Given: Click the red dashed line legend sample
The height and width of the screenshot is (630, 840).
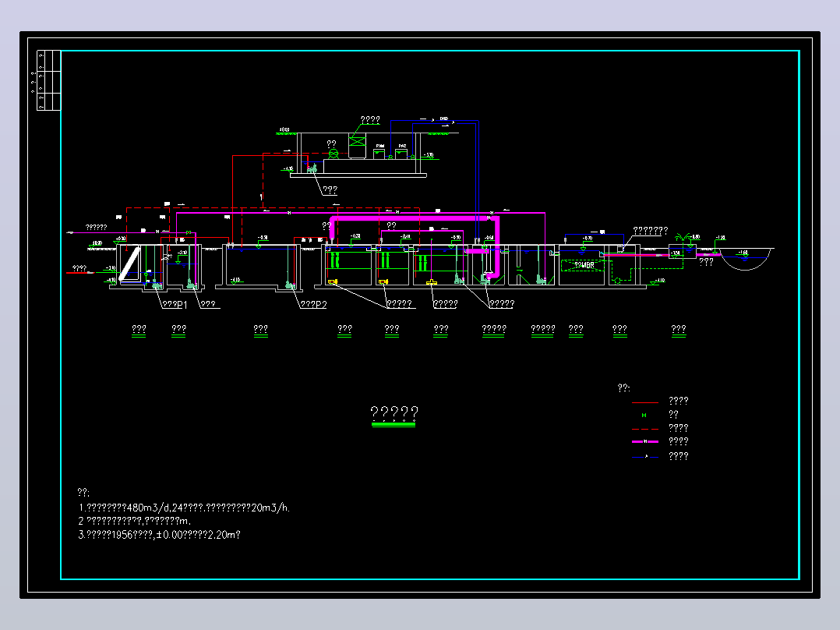Looking at the screenshot, I should click(645, 429).
